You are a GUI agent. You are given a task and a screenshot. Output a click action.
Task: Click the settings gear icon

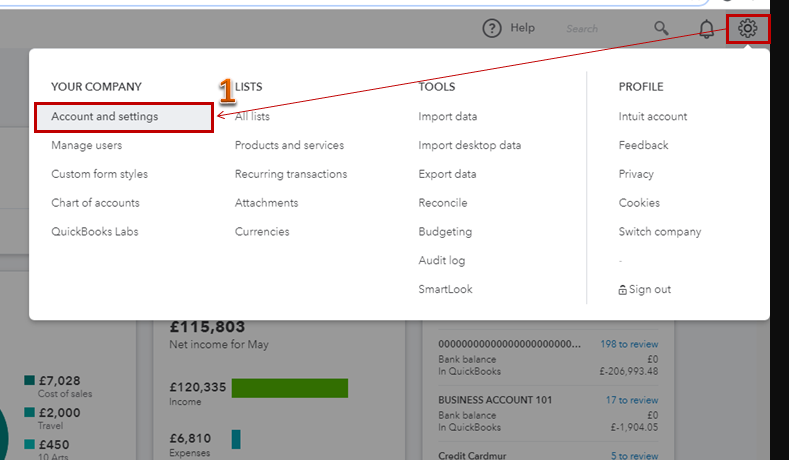[x=748, y=28]
